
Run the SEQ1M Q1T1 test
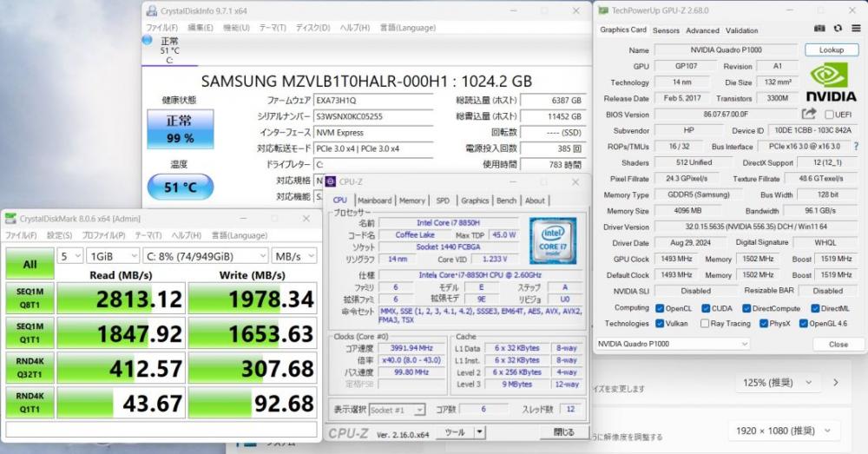point(30,333)
